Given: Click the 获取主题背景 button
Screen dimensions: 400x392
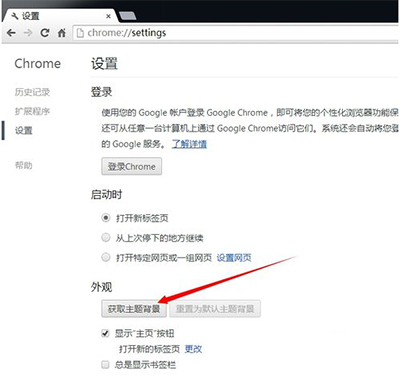Looking at the screenshot, I should pos(134,309).
